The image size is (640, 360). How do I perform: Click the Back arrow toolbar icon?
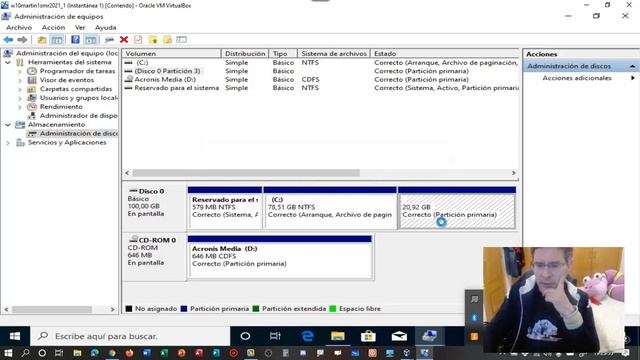tap(8, 40)
